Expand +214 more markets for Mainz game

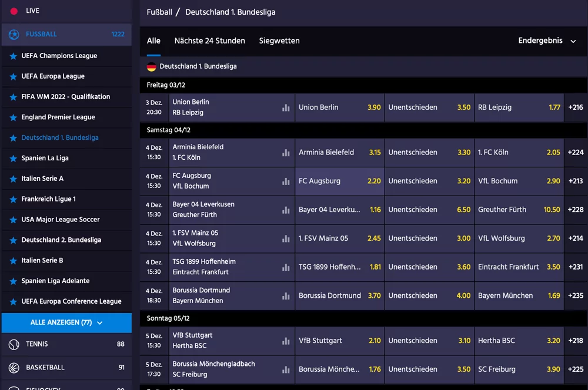click(x=576, y=238)
